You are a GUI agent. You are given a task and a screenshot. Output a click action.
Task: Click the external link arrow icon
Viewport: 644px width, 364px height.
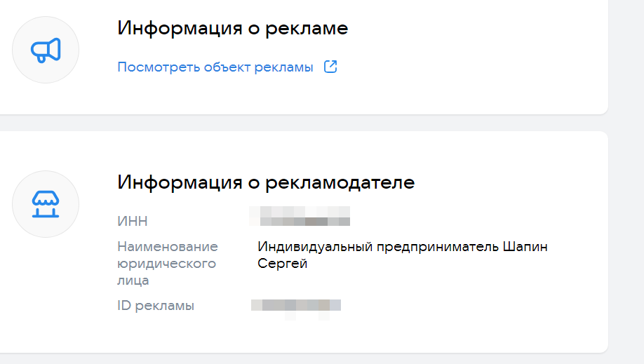(x=330, y=67)
